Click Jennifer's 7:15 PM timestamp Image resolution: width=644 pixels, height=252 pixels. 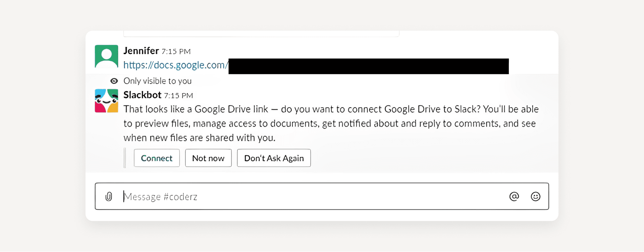(x=176, y=51)
